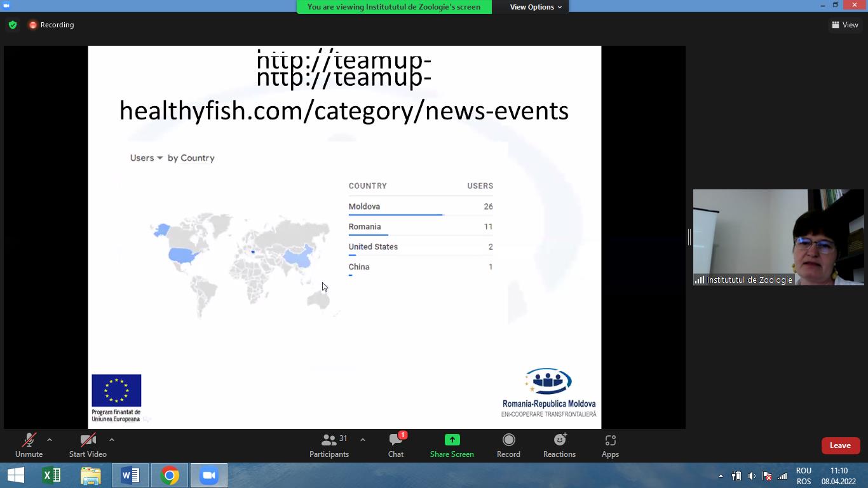This screenshot has height=488, width=868.
Task: Open Microsoft Word from the taskbar
Action: click(x=130, y=475)
